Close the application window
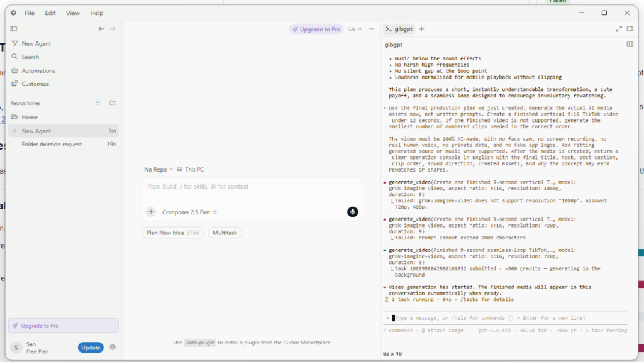The image size is (644, 362). [x=627, y=13]
